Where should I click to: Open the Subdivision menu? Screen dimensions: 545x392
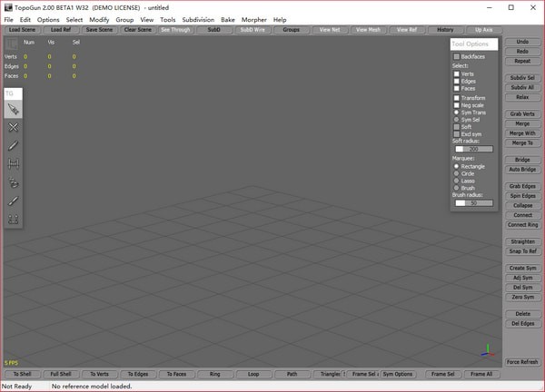pyautogui.click(x=198, y=19)
